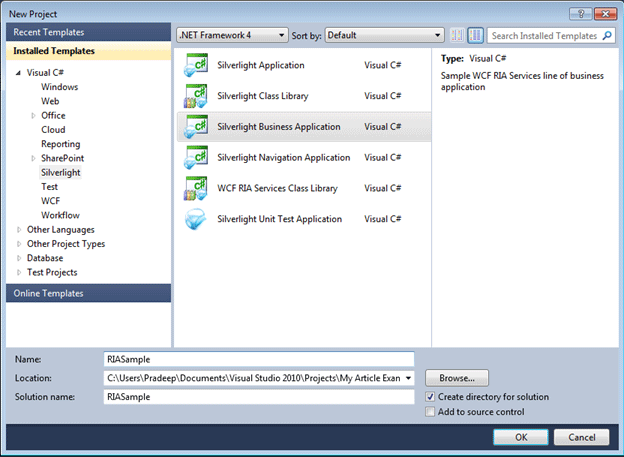Select Workflow under Visual C#
This screenshot has height=457, width=624.
coord(60,215)
